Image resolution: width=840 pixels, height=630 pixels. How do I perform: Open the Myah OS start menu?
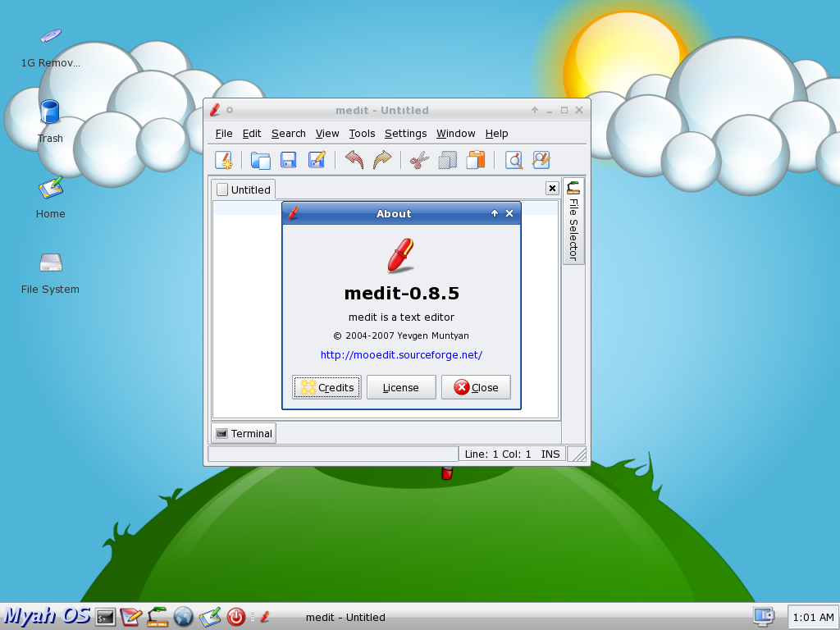[47, 616]
